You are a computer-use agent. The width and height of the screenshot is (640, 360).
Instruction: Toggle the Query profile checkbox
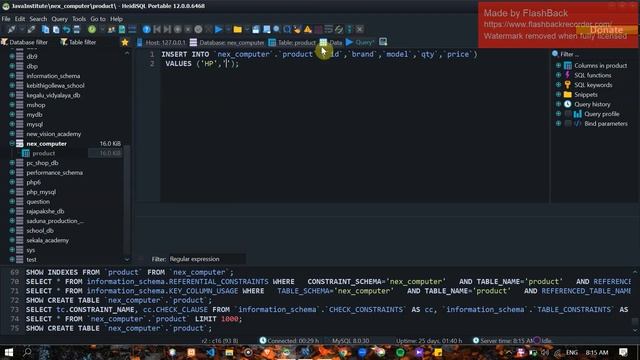tap(568, 114)
